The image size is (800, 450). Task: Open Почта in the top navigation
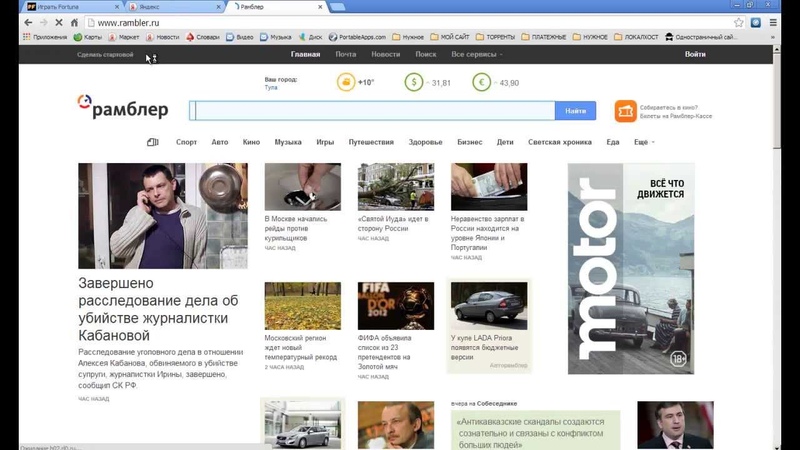click(x=345, y=54)
